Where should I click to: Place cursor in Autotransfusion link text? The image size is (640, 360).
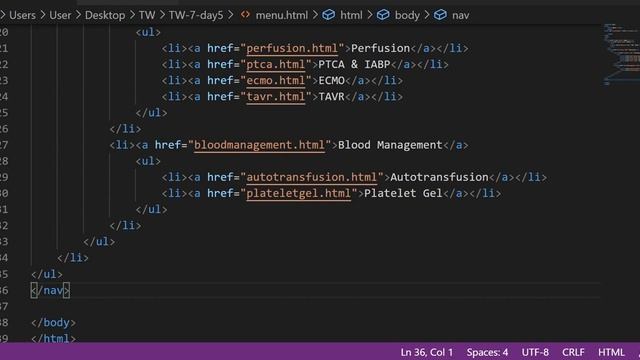tap(439, 177)
